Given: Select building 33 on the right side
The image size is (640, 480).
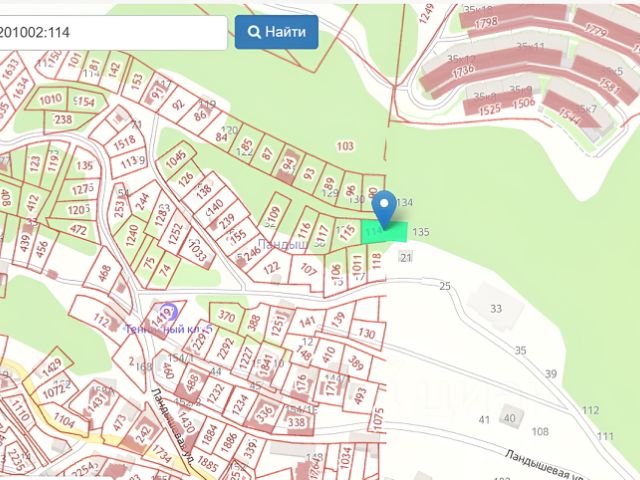Looking at the screenshot, I should 496,308.
